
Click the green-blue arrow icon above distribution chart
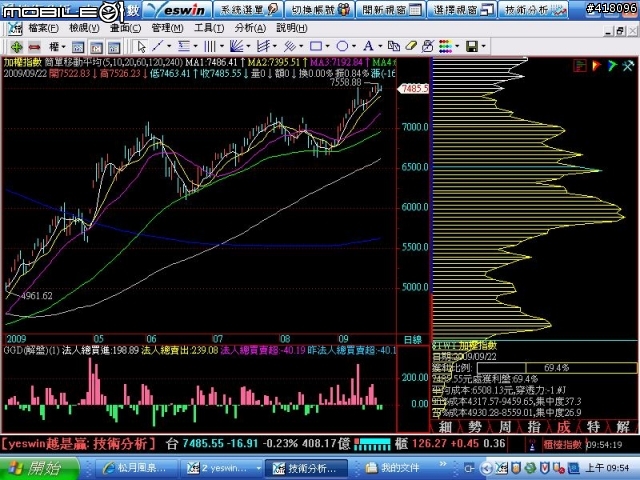[x=612, y=66]
